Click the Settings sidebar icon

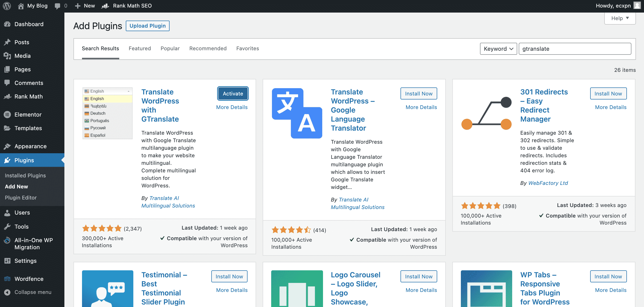point(7,261)
